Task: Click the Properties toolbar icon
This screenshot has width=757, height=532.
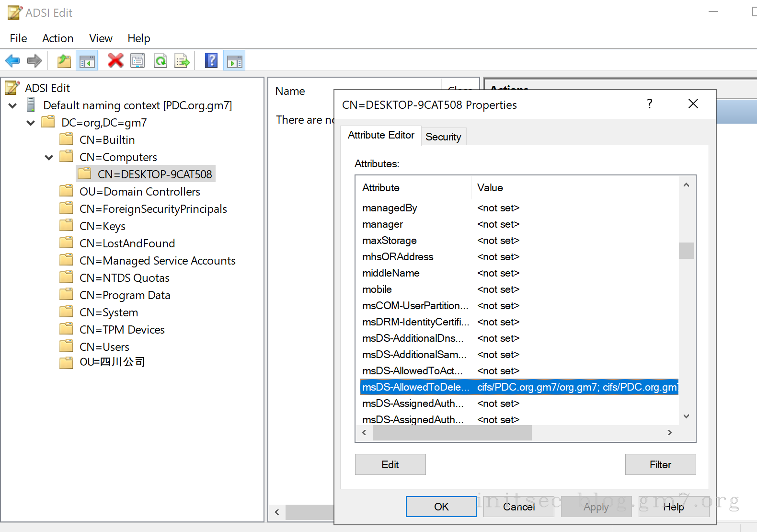Action: tap(138, 61)
